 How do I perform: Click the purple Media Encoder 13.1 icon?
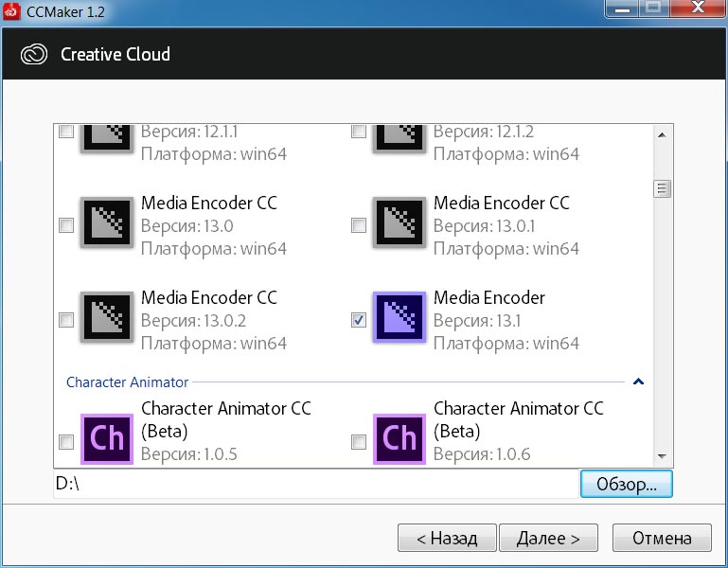(400, 317)
